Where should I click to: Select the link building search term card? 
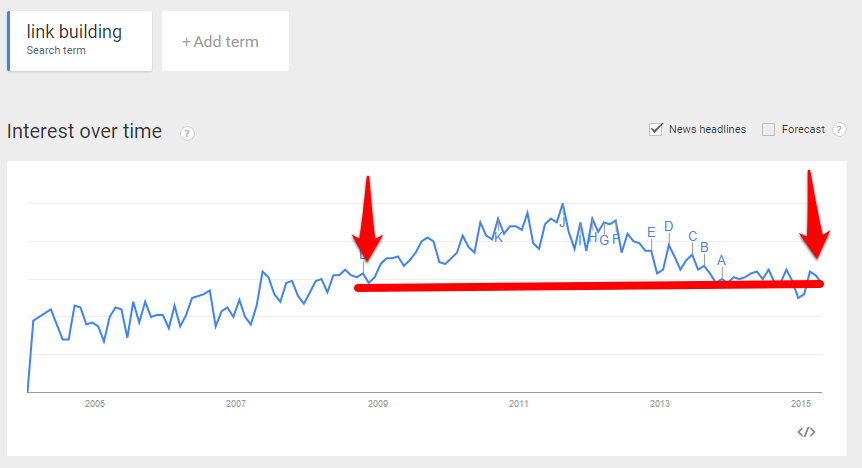(x=80, y=41)
